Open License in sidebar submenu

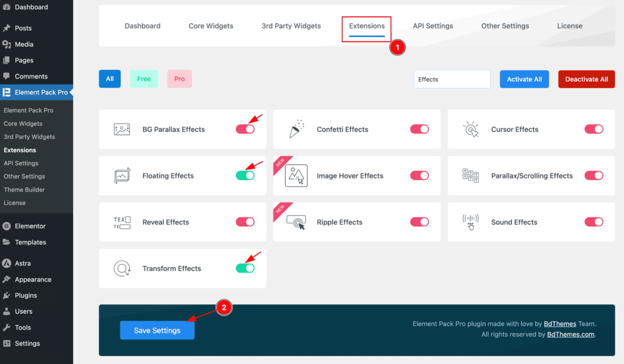pos(15,203)
